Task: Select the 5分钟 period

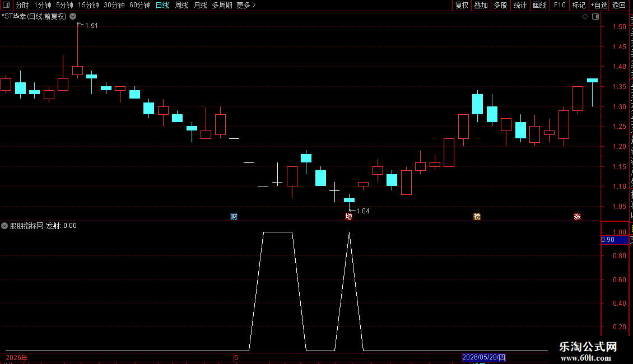Action: pyautogui.click(x=64, y=5)
